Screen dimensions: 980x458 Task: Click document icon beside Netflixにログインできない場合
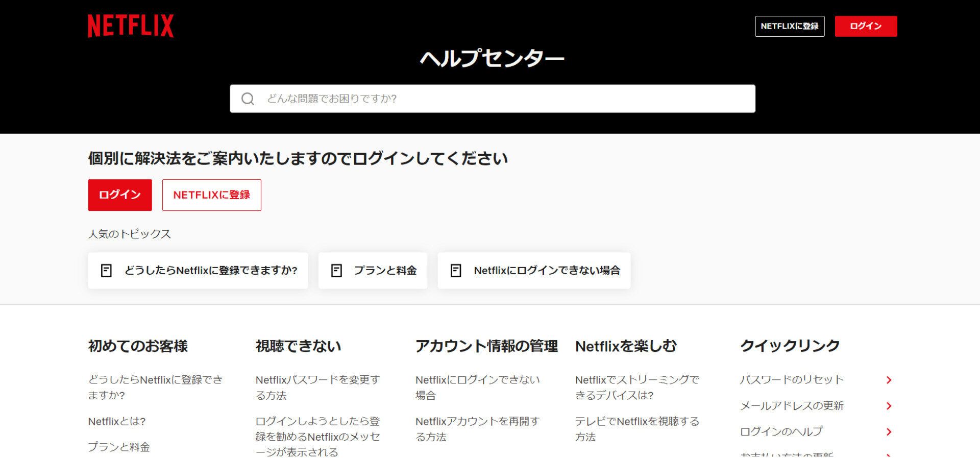pyautogui.click(x=456, y=271)
